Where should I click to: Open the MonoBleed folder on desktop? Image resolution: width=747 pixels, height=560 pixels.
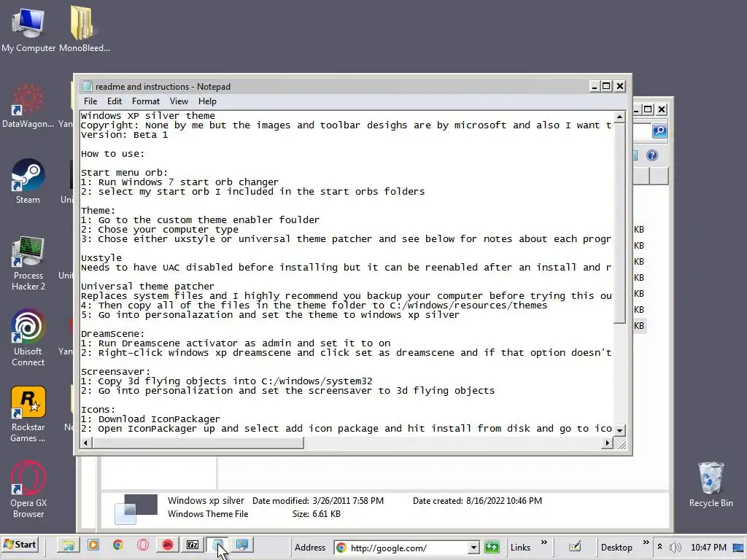coord(85,29)
